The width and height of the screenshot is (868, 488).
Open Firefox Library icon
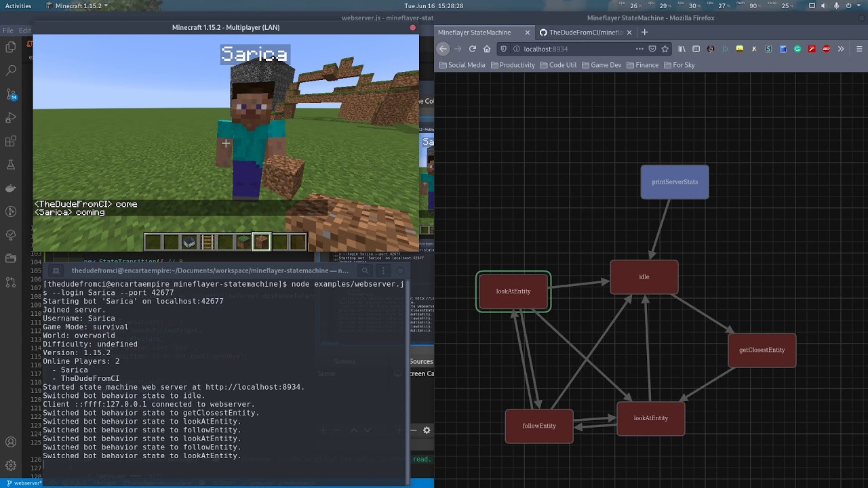(682, 49)
